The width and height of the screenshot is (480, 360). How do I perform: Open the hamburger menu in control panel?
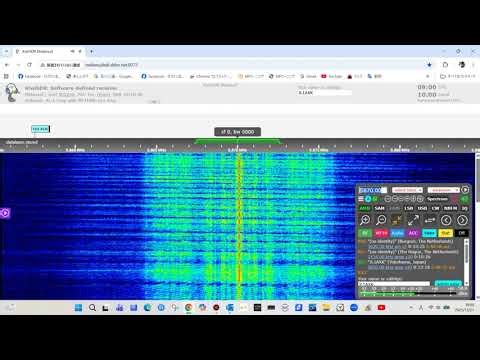click(361, 199)
